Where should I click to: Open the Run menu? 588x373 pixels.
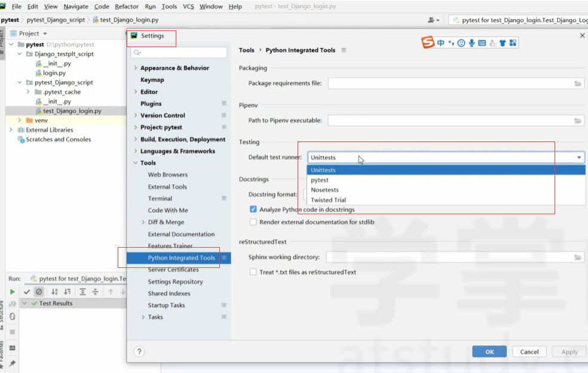point(150,7)
